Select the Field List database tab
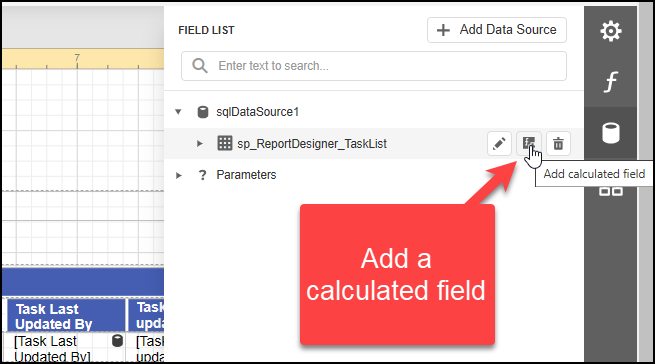This screenshot has height=364, width=655. (x=610, y=133)
